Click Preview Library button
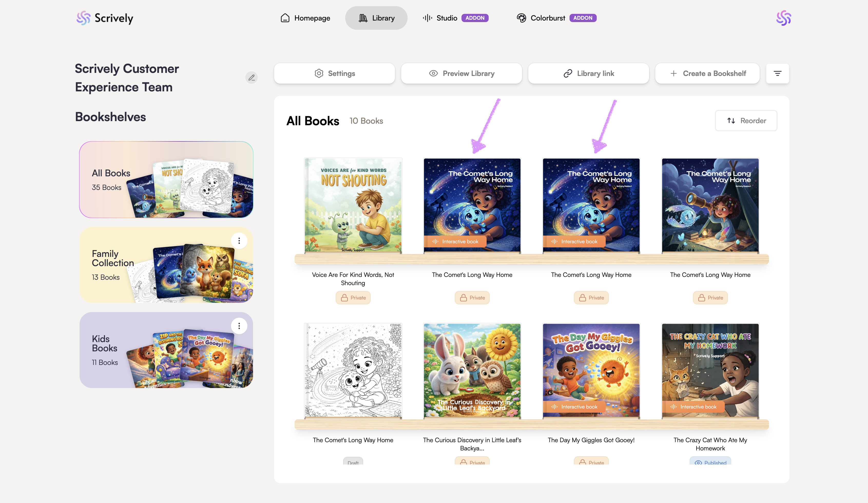The image size is (868, 503). point(461,73)
